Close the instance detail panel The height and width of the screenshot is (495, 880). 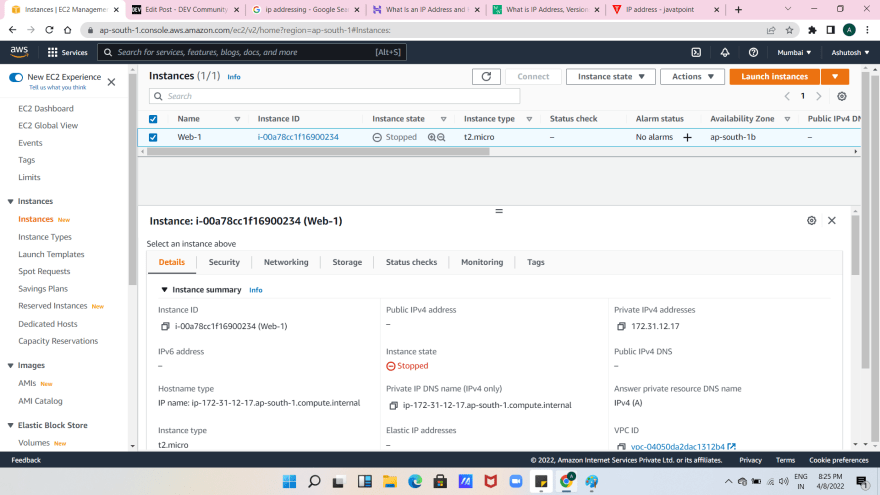(x=832, y=221)
